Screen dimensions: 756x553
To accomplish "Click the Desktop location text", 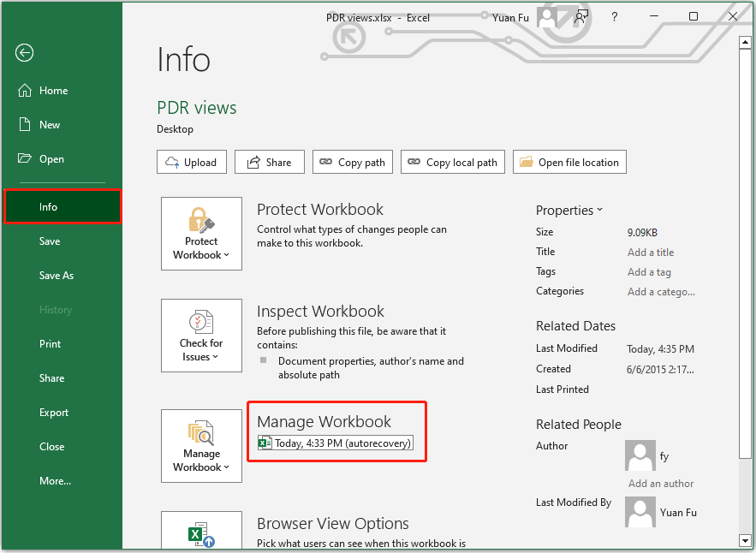I will point(175,129).
